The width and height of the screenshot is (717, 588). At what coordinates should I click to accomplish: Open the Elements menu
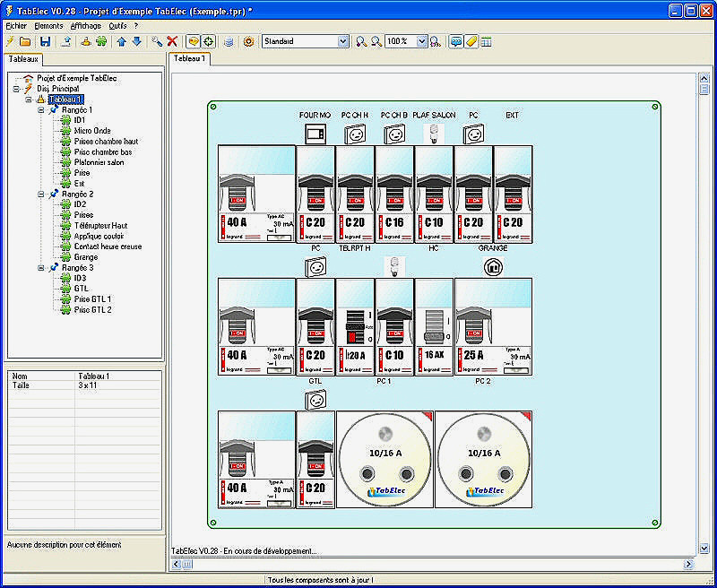pos(48,26)
